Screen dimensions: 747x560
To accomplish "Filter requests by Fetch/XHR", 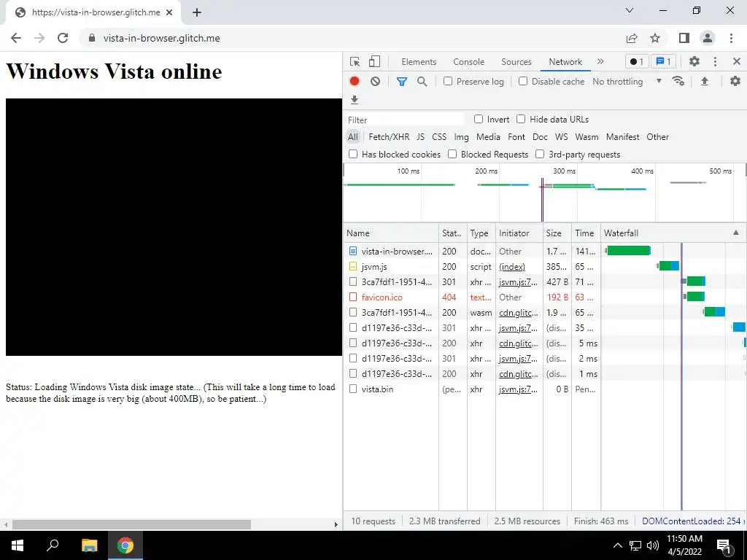I will [x=389, y=137].
